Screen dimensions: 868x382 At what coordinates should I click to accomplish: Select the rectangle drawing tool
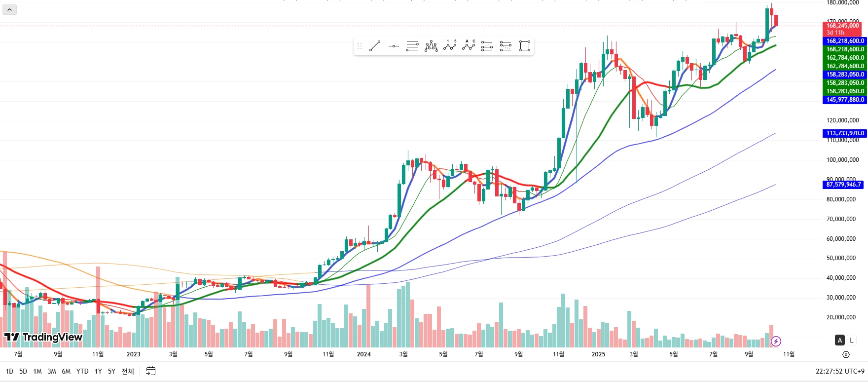pos(525,46)
